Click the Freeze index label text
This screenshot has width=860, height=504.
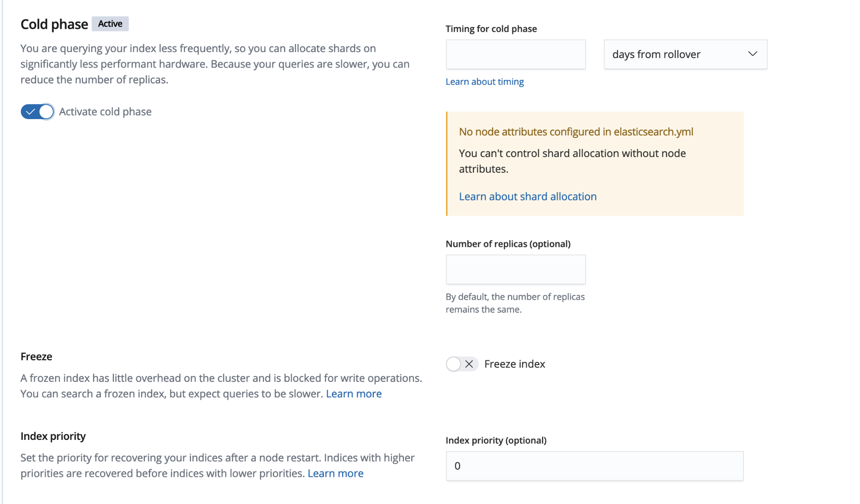[x=515, y=364]
